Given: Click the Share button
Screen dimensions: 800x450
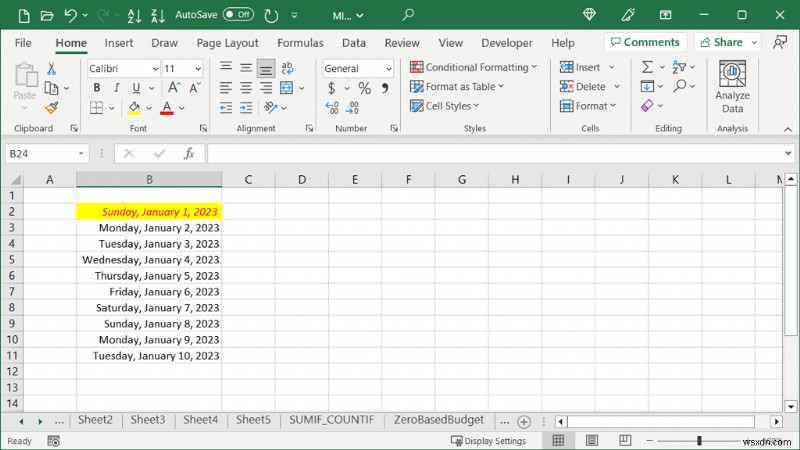Looking at the screenshot, I should point(721,42).
